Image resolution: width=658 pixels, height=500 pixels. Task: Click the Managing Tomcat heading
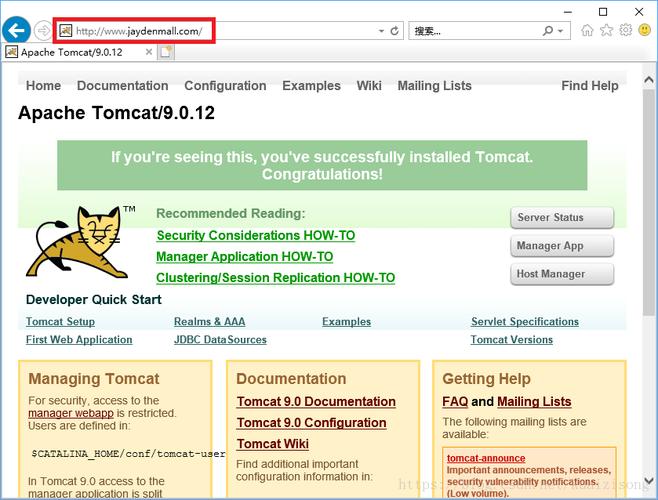coord(94,379)
